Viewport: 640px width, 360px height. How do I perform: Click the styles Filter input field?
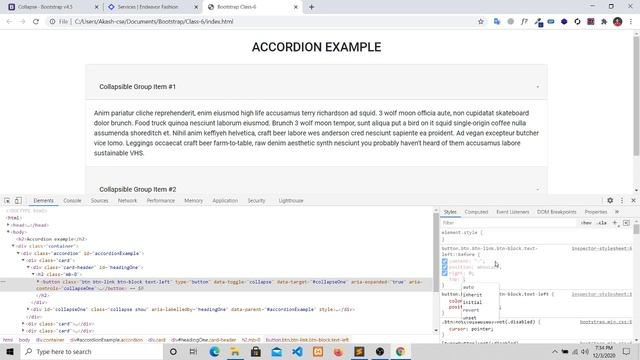pyautogui.click(x=508, y=223)
